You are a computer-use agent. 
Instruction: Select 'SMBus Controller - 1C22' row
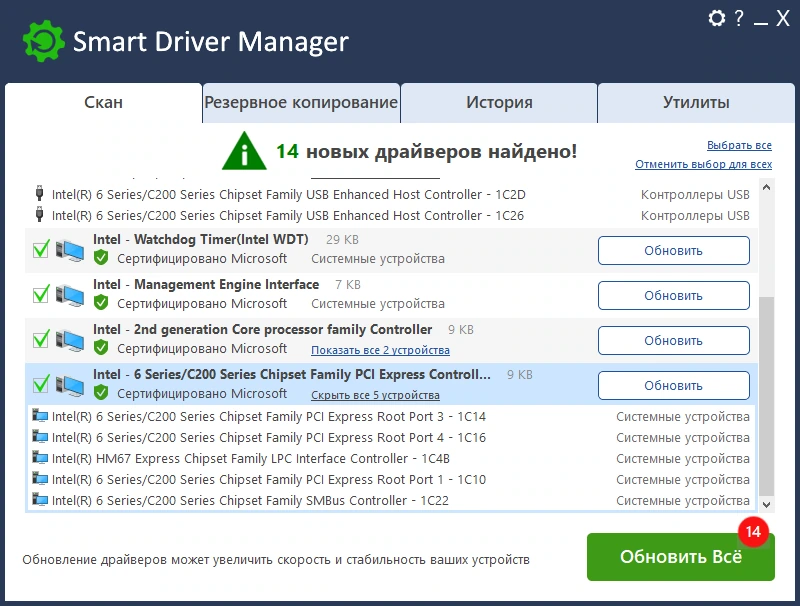[391, 500]
